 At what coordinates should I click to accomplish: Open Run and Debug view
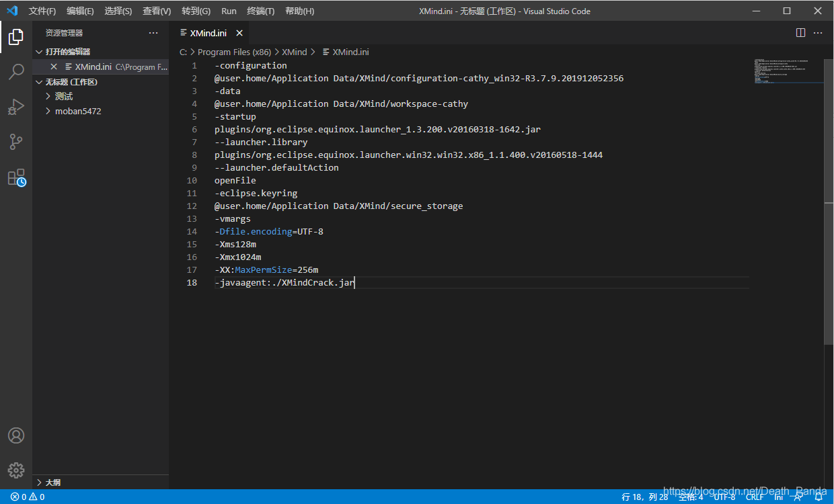16,107
